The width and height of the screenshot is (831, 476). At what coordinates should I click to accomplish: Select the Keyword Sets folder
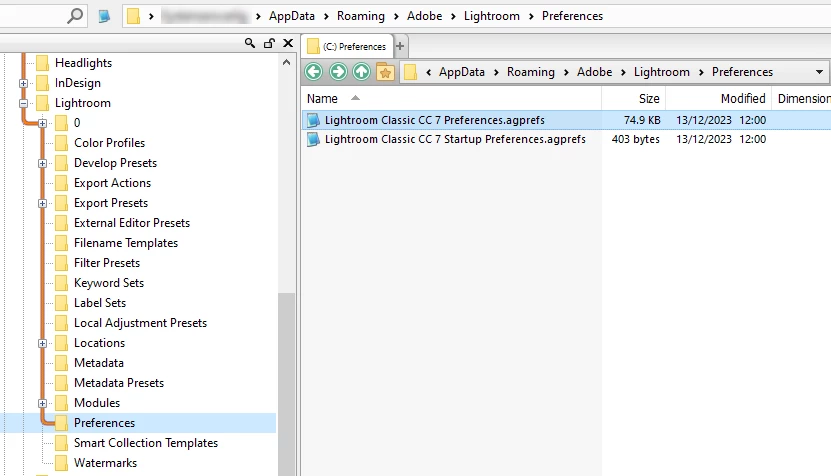[109, 283]
